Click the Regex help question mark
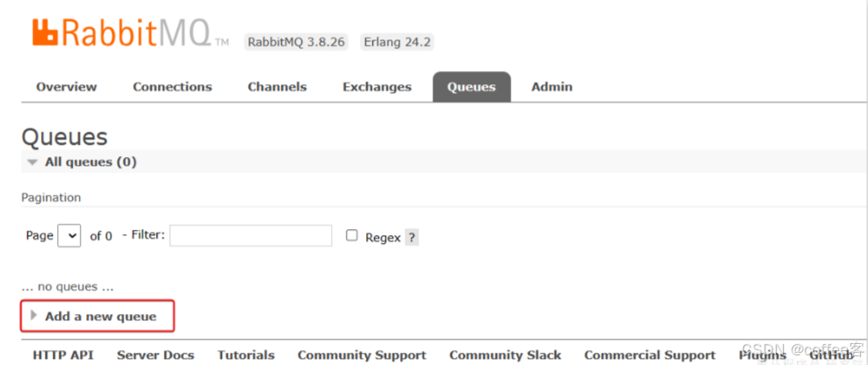 coord(412,238)
